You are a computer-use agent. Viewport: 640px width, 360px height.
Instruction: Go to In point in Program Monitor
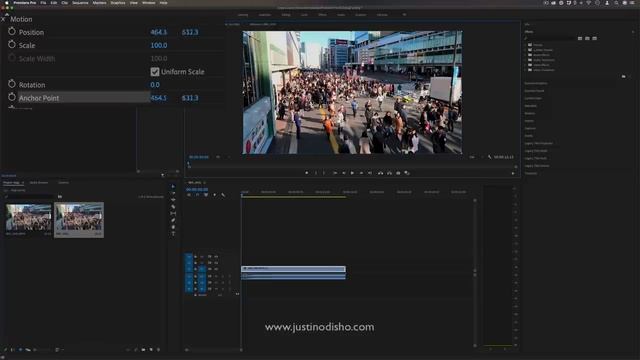pos(335,173)
